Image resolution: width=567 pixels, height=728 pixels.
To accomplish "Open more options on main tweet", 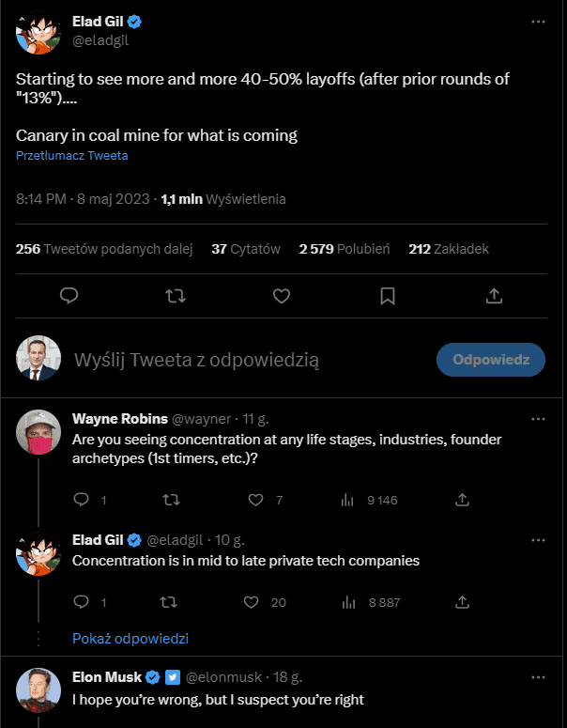I will pyautogui.click(x=538, y=22).
